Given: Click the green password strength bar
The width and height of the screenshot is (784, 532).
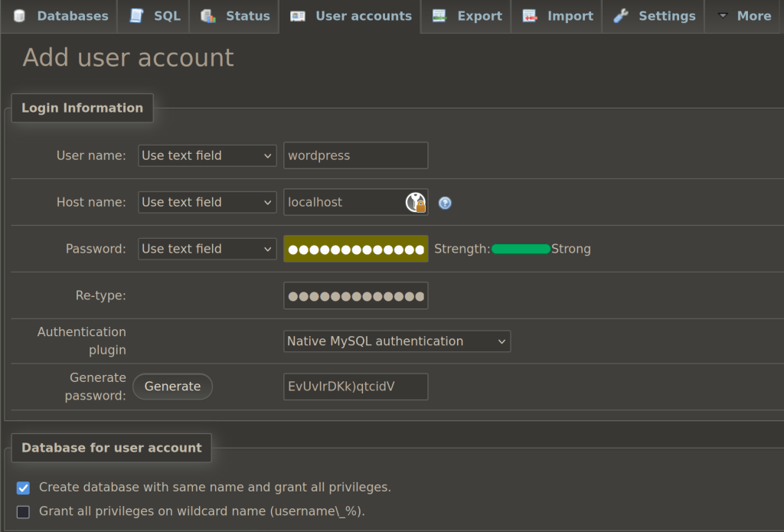Looking at the screenshot, I should 521,249.
